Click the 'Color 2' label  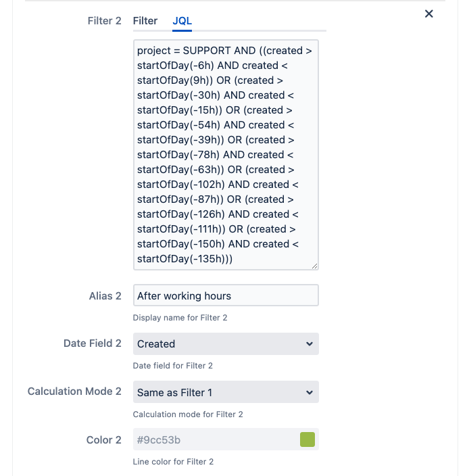pos(104,440)
